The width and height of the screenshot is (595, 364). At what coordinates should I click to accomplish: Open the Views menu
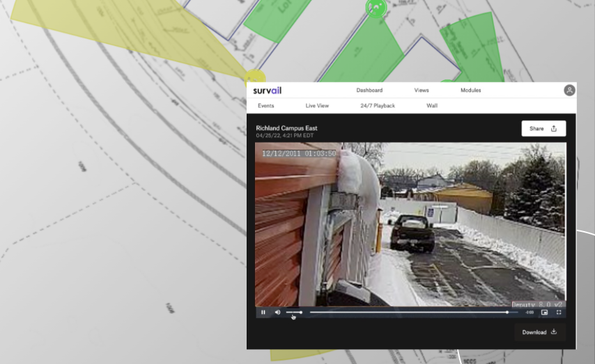422,90
